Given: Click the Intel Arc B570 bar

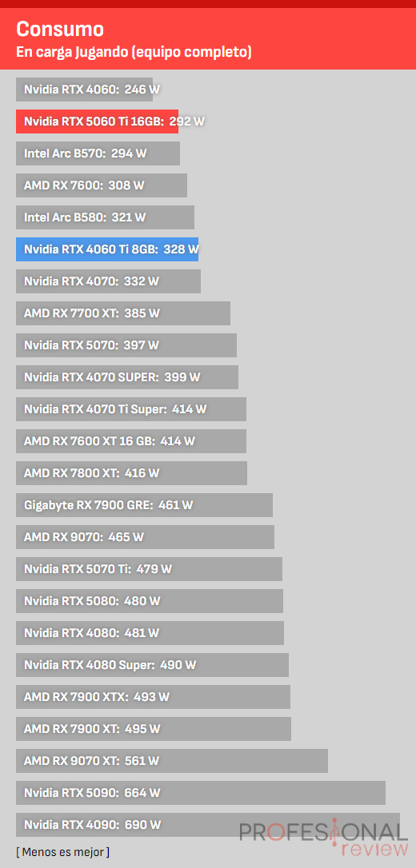Looking at the screenshot, I should pyautogui.click(x=98, y=153).
